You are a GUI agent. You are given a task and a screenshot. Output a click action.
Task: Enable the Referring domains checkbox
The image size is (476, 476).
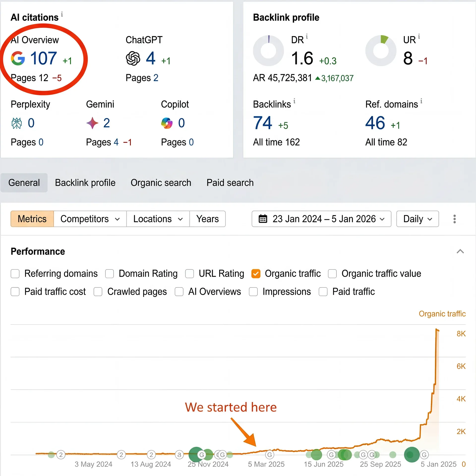(15, 274)
